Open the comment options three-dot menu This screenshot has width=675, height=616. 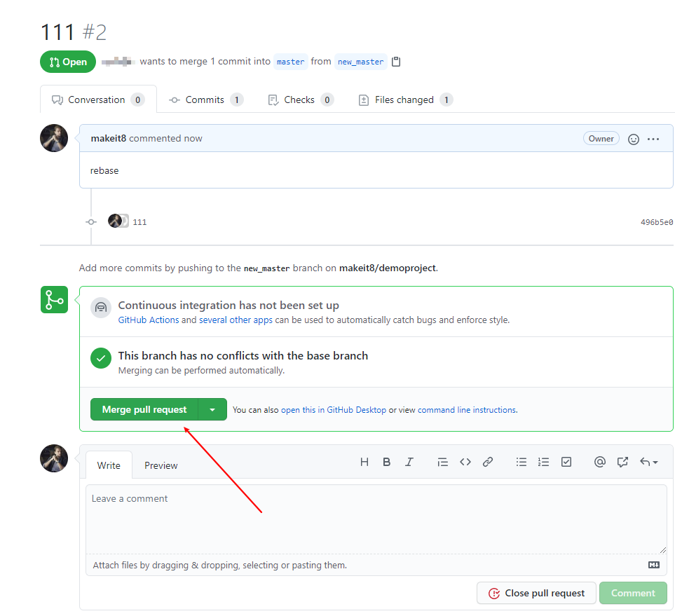[x=653, y=139]
